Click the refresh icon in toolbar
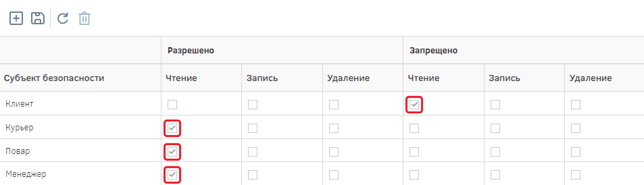This screenshot has height=185, width=644. [63, 18]
